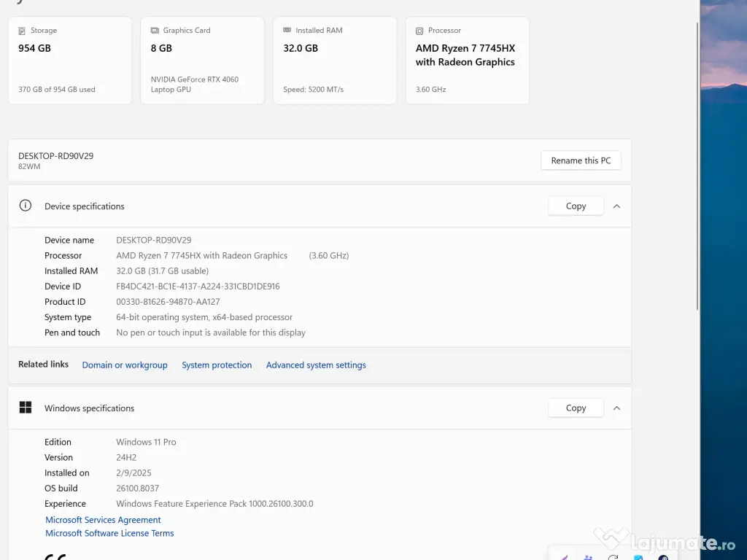Click the Installed RAM icon
The height and width of the screenshot is (560, 747).
point(287,31)
